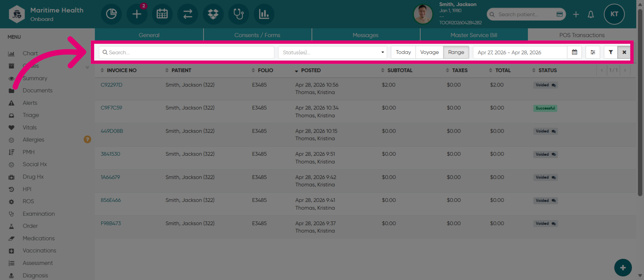
Task: Click the plus icon beside patient search
Action: click(x=576, y=14)
